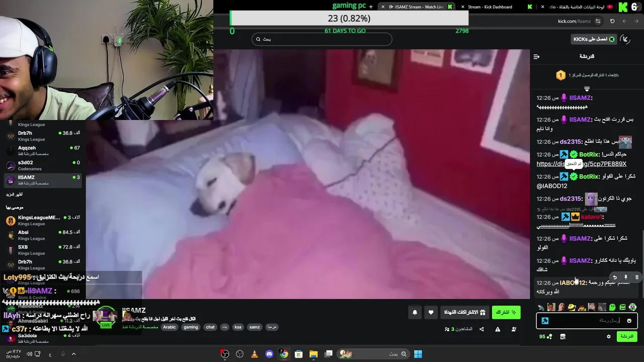644x362 pixels.
Task: Collapse the chat panel with the arrow icon
Action: click(x=536, y=56)
